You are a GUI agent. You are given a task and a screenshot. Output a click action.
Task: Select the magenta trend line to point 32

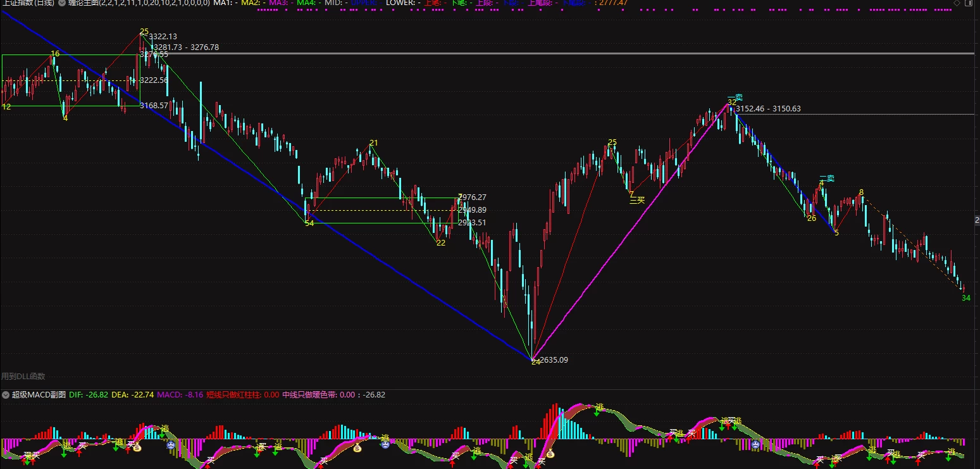coord(631,232)
